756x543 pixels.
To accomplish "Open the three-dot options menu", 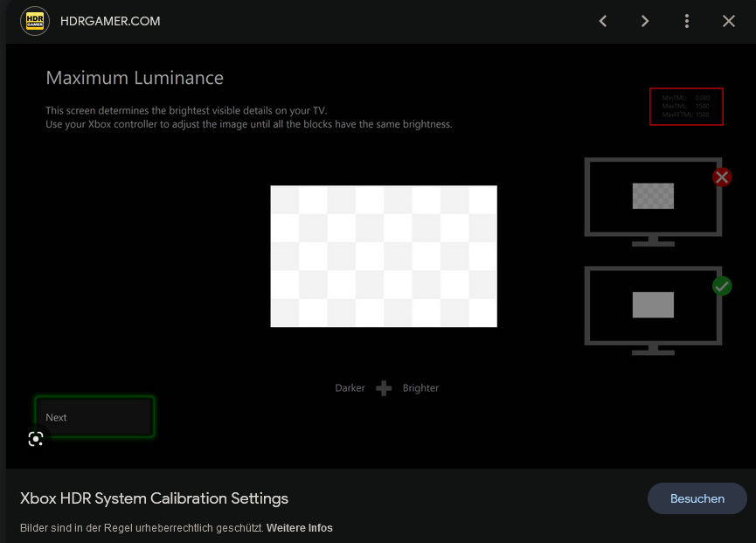I will (687, 21).
